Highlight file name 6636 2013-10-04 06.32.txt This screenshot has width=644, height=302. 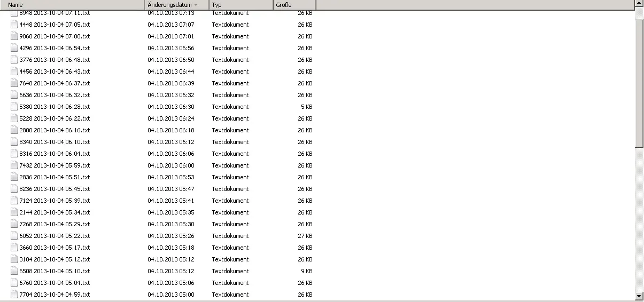tap(55, 95)
